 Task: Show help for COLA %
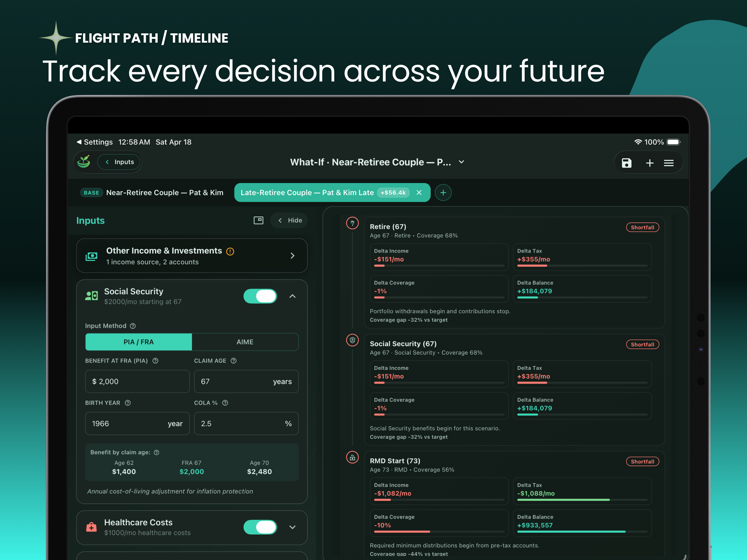tap(225, 403)
